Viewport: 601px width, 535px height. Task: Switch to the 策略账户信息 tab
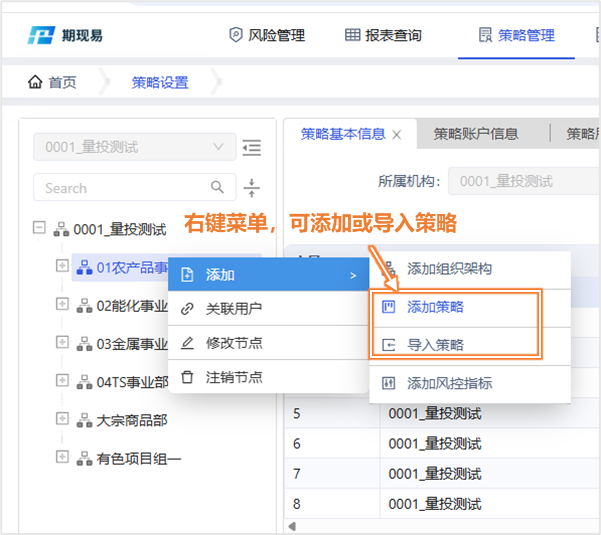[475, 134]
